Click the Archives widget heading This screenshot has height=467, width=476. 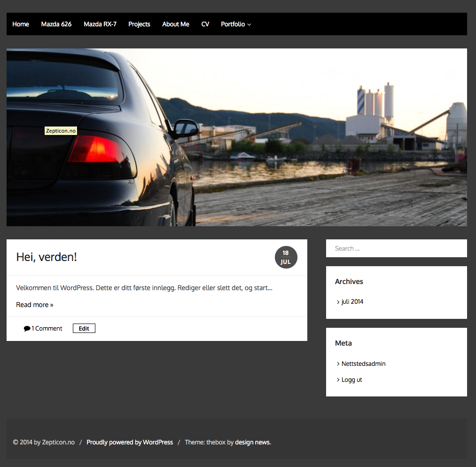tap(349, 281)
